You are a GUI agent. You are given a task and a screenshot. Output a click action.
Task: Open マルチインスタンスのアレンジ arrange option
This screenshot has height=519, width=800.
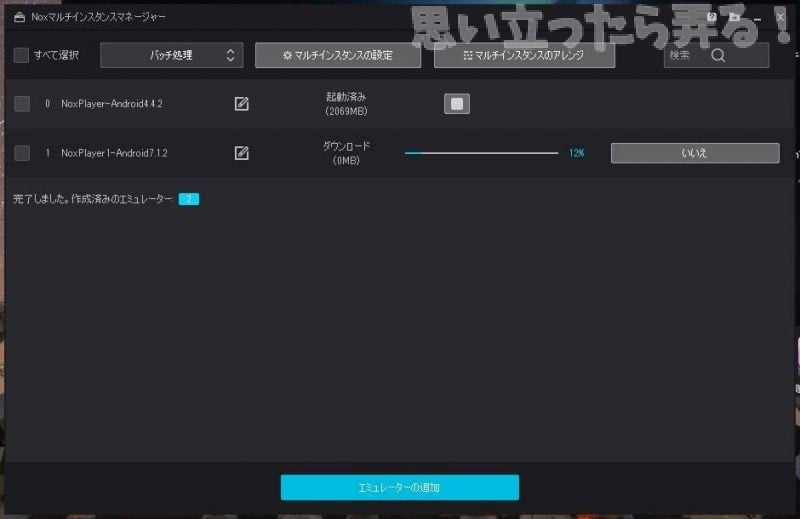tap(524, 55)
